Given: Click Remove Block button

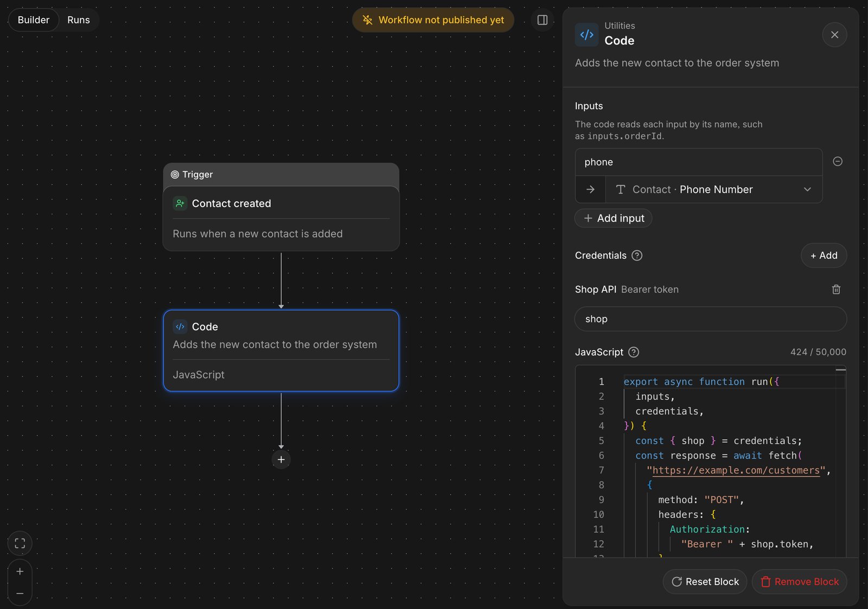Looking at the screenshot, I should tap(799, 582).
